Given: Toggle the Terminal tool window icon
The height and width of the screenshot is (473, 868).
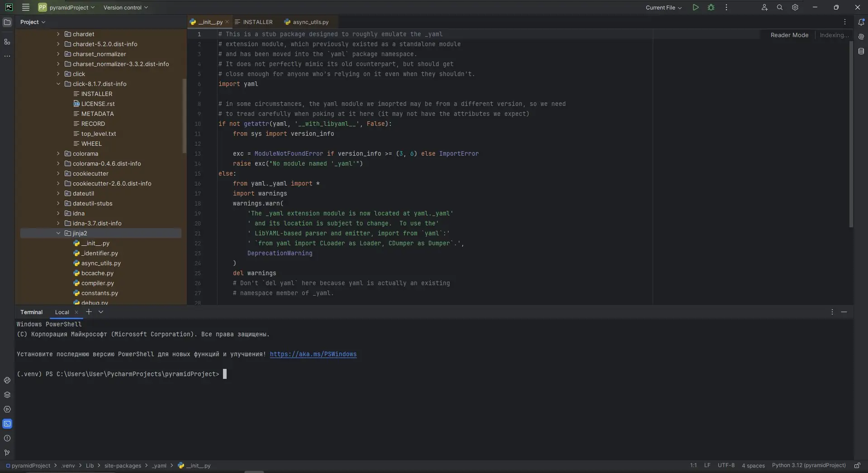Looking at the screenshot, I should tap(7, 424).
